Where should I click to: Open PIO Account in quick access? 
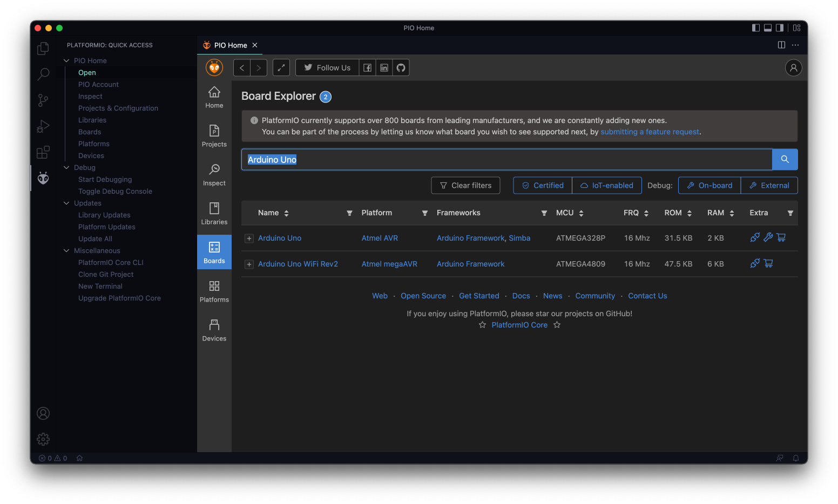point(98,85)
